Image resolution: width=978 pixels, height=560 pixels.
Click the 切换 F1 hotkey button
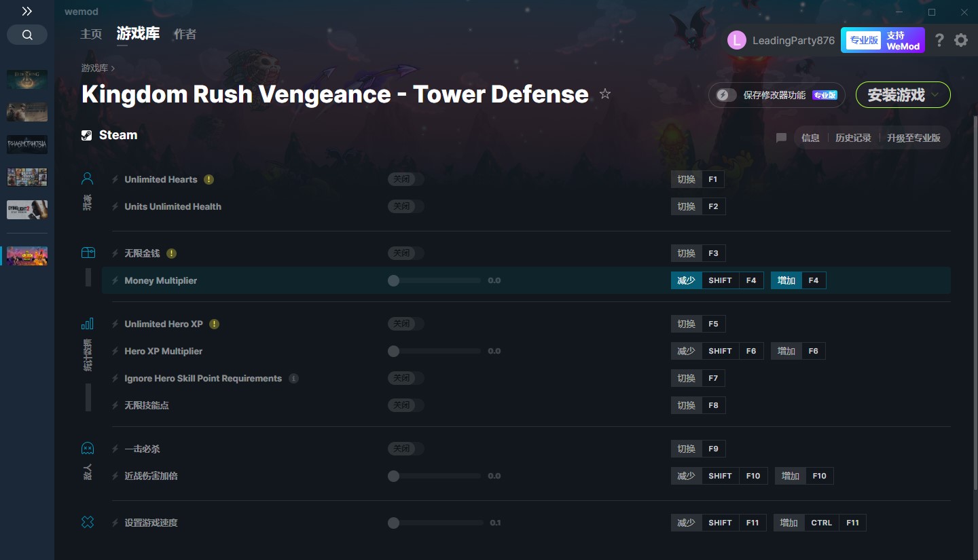click(698, 179)
